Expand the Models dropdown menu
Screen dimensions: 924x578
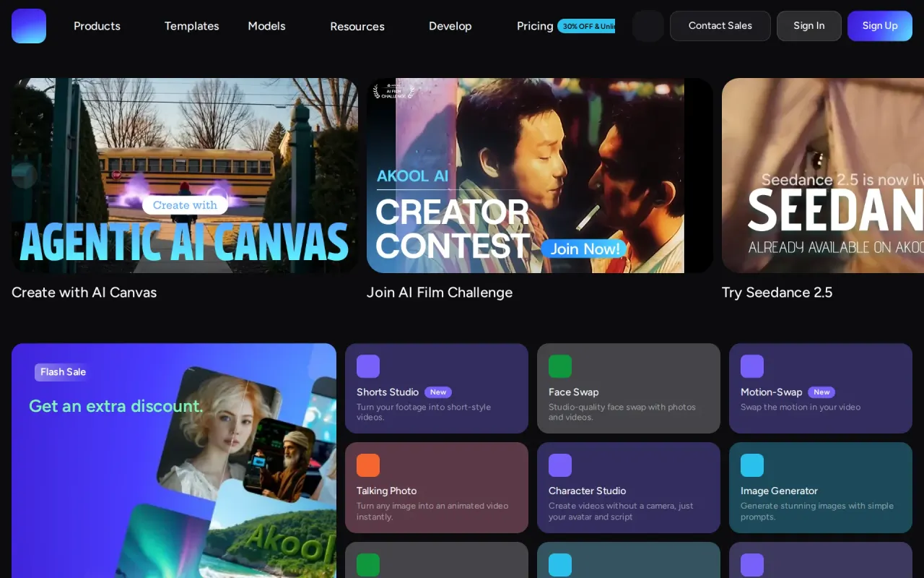click(266, 26)
